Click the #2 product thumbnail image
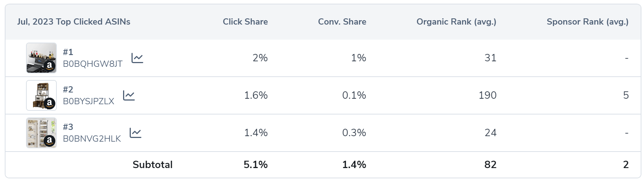This screenshot has width=644, height=182. (x=41, y=95)
